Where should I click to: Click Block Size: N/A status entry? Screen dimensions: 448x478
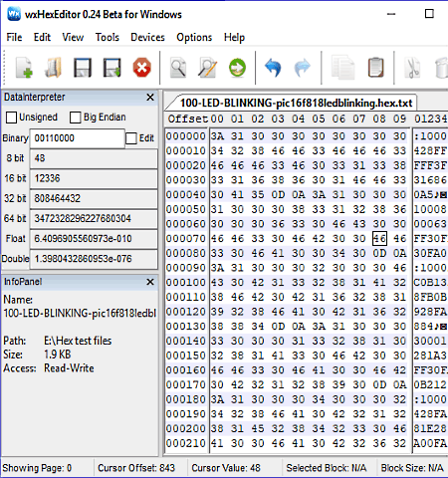[x=412, y=468]
